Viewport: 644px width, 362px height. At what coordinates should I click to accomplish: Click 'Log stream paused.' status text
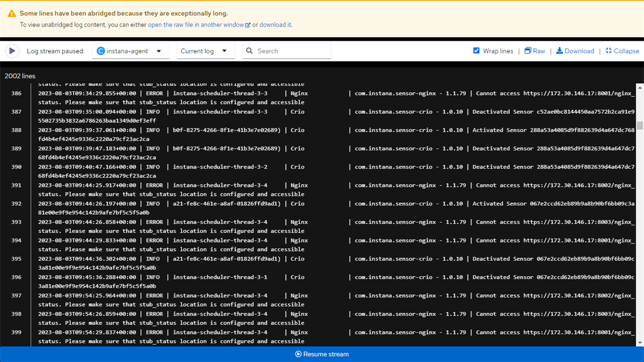[x=56, y=51]
